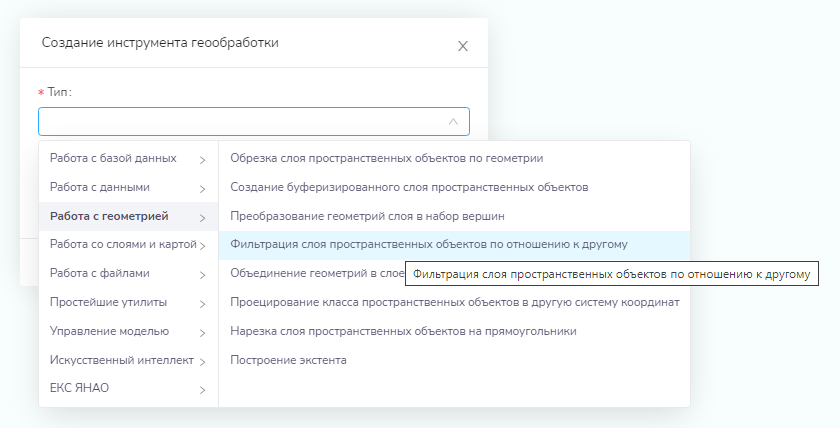Choose the Простейшие утилиты category
Image resolution: width=840 pixels, height=428 pixels.
(108, 302)
